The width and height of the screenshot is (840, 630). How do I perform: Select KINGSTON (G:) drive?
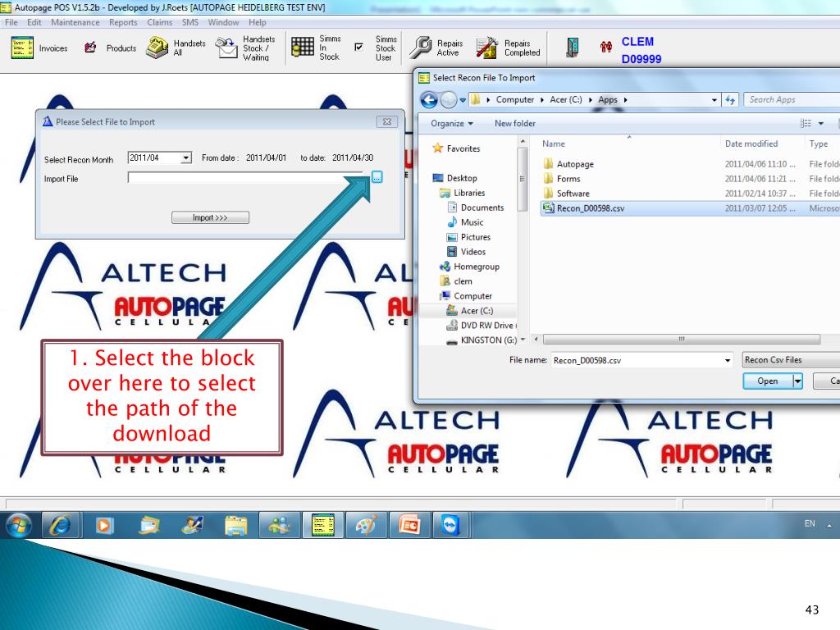pos(488,340)
